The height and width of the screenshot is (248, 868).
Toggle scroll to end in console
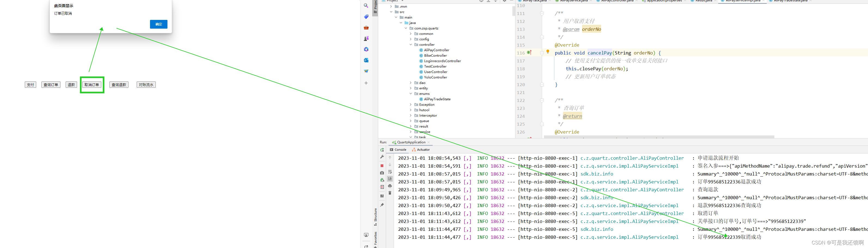[390, 179]
